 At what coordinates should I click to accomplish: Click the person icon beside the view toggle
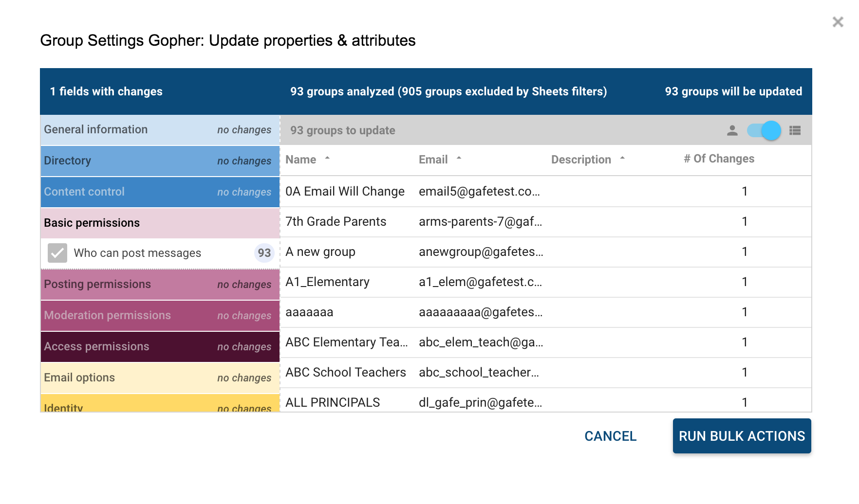[x=732, y=130]
